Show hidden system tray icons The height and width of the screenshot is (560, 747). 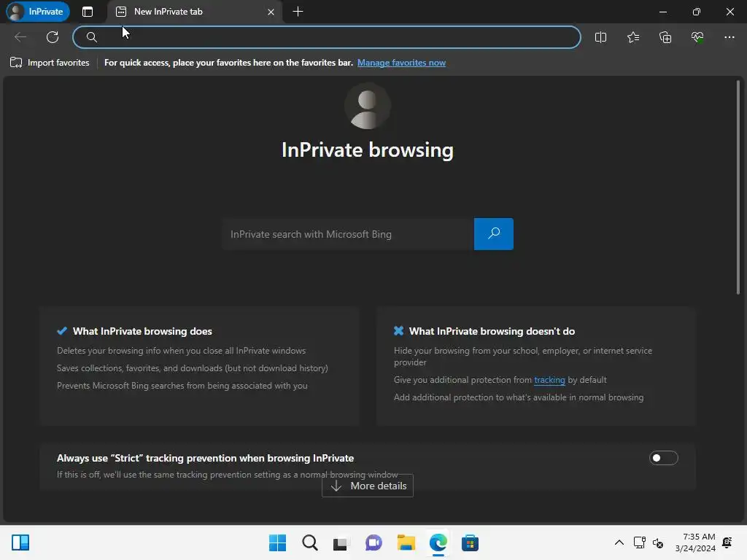[619, 542]
